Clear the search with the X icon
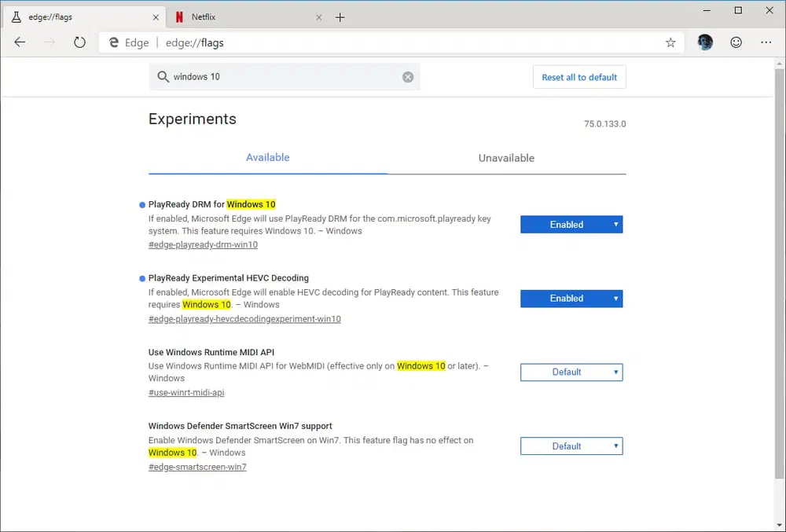The width and height of the screenshot is (786, 532). (x=408, y=77)
